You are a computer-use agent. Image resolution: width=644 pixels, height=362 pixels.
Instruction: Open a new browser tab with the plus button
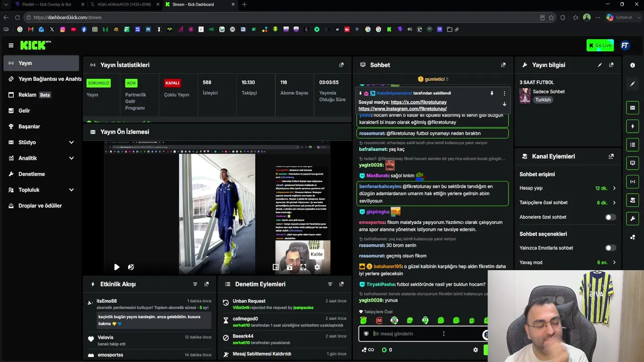tap(245, 5)
